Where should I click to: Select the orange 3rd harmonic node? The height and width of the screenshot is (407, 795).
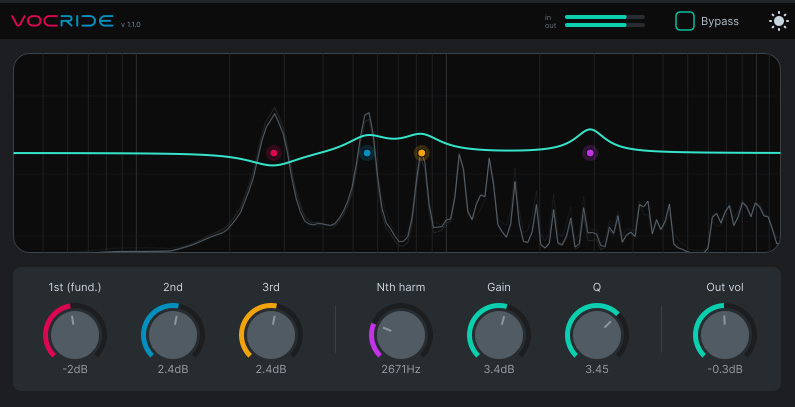tap(421, 153)
